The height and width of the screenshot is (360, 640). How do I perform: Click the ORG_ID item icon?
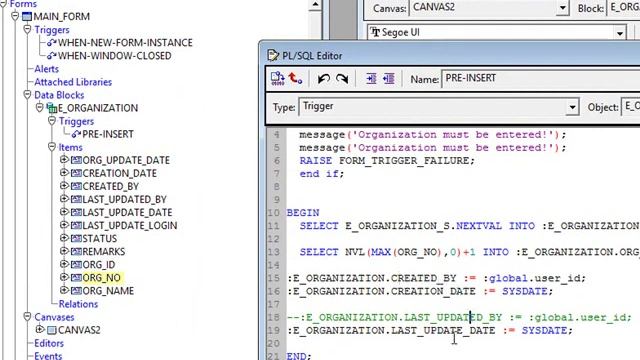point(76,265)
